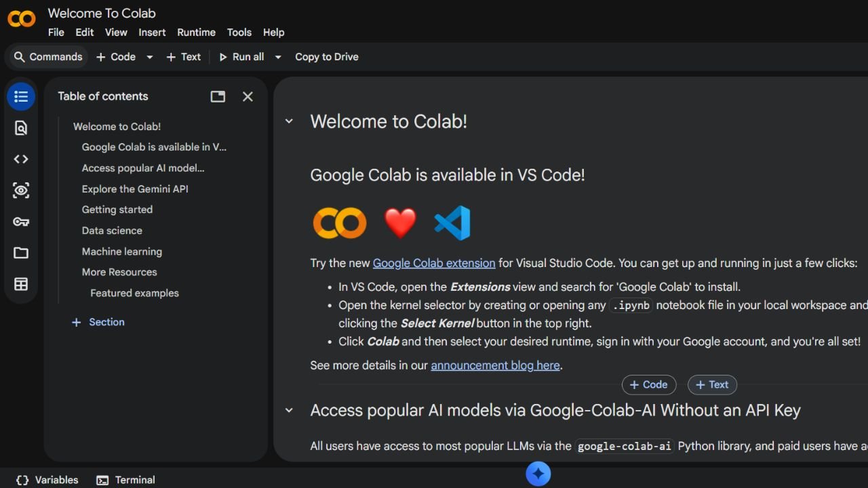
Task: Jump to Machine learning entry
Action: tap(122, 251)
